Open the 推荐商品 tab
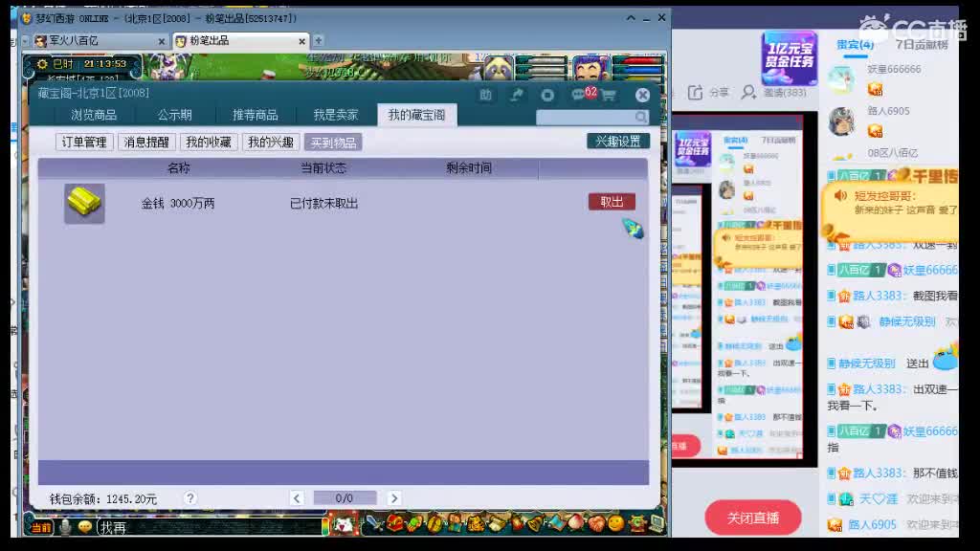 tap(255, 115)
